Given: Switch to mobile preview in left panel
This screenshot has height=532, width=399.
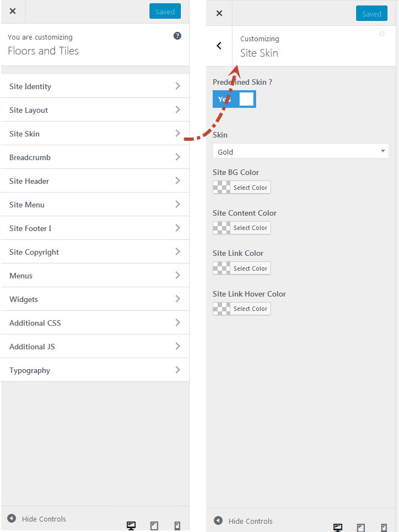Looking at the screenshot, I should coord(177,526).
